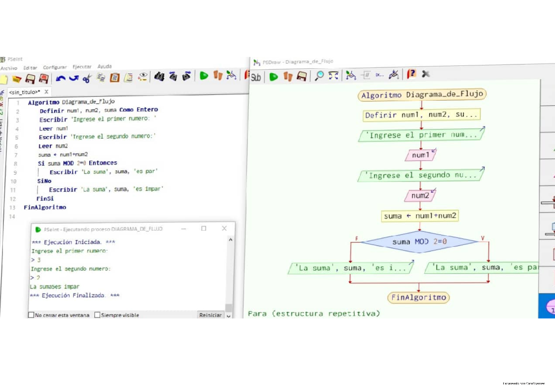This screenshot has width=555, height=392.
Task: Click the Sub button in PSDraw toolbar
Action: tap(256, 76)
